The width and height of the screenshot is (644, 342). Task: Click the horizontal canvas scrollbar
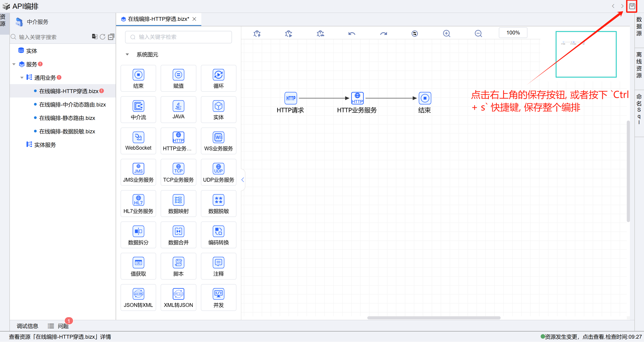(x=434, y=318)
